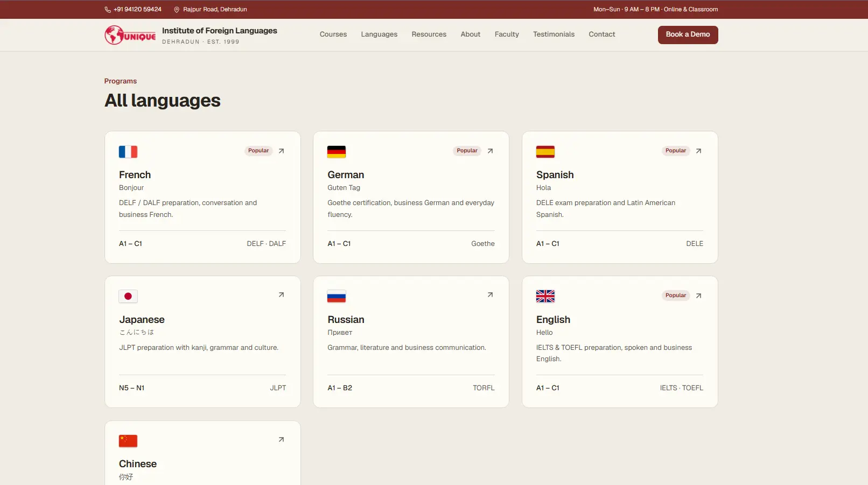Viewport: 868px width, 485px height.
Task: Click the German flag icon
Action: [x=337, y=152]
